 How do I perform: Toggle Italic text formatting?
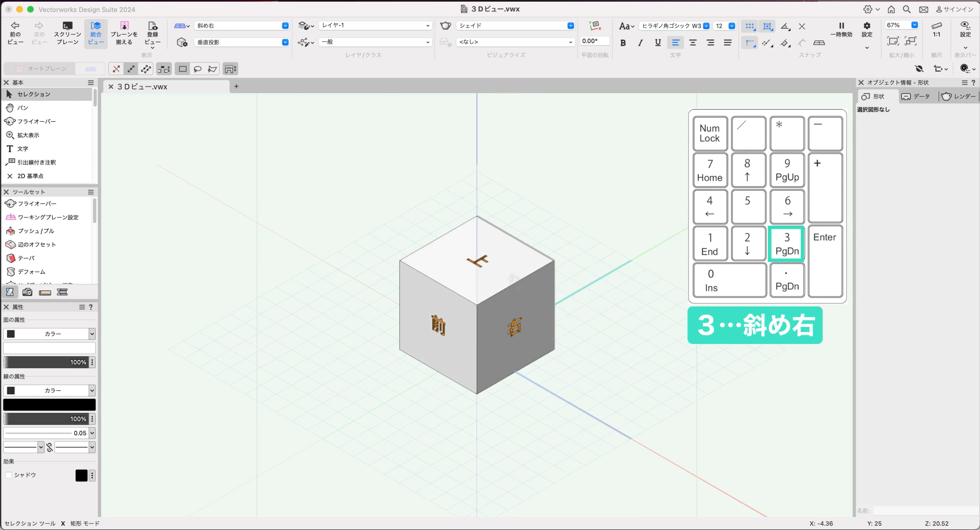640,43
